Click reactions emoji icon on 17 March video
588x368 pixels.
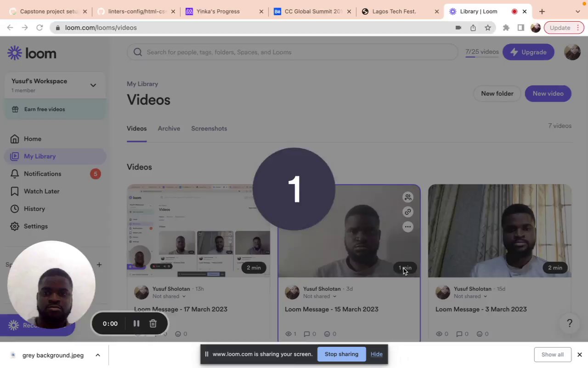click(x=178, y=334)
